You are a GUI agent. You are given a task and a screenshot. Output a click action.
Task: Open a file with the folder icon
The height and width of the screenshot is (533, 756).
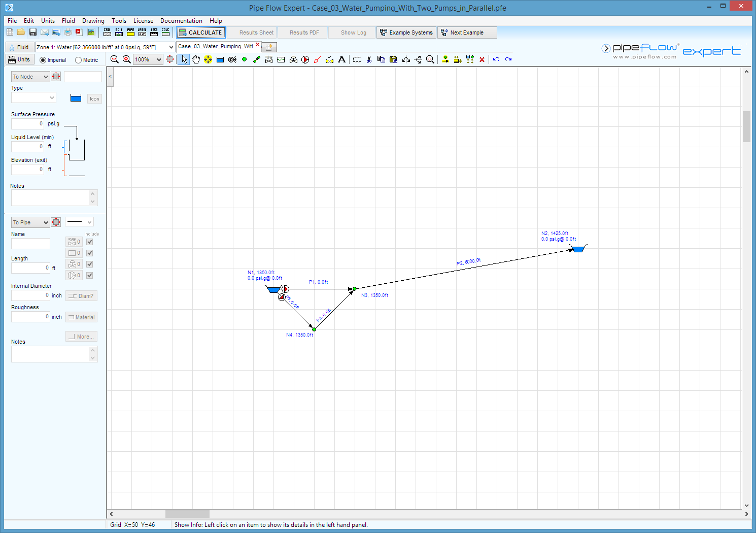coord(21,32)
